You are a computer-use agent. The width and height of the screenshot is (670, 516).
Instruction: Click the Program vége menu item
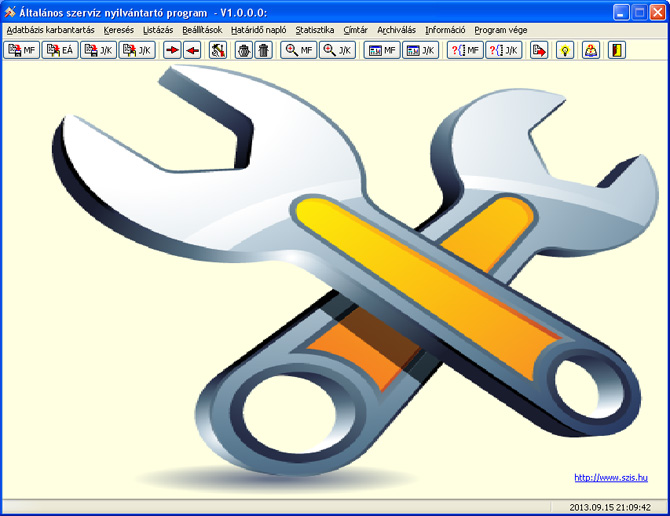pos(501,30)
